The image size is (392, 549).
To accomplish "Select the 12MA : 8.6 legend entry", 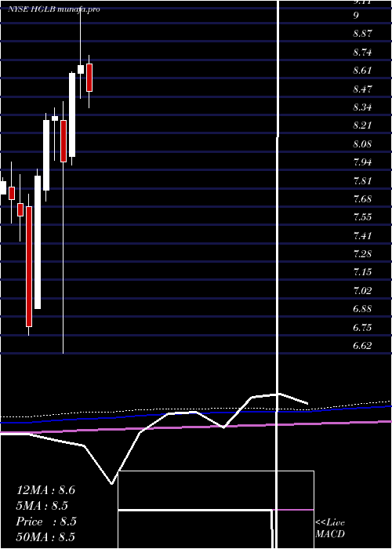I will click(x=45, y=490).
